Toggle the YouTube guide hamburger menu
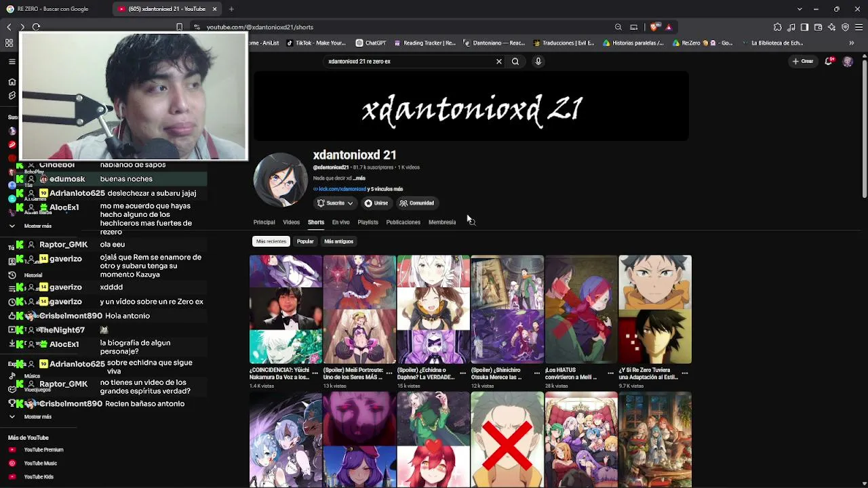This screenshot has height=488, width=868. (x=12, y=61)
